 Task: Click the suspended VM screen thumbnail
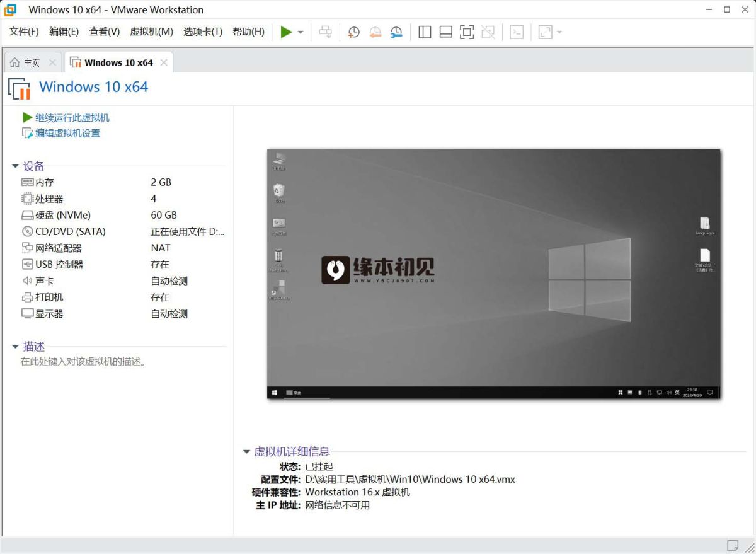point(493,274)
